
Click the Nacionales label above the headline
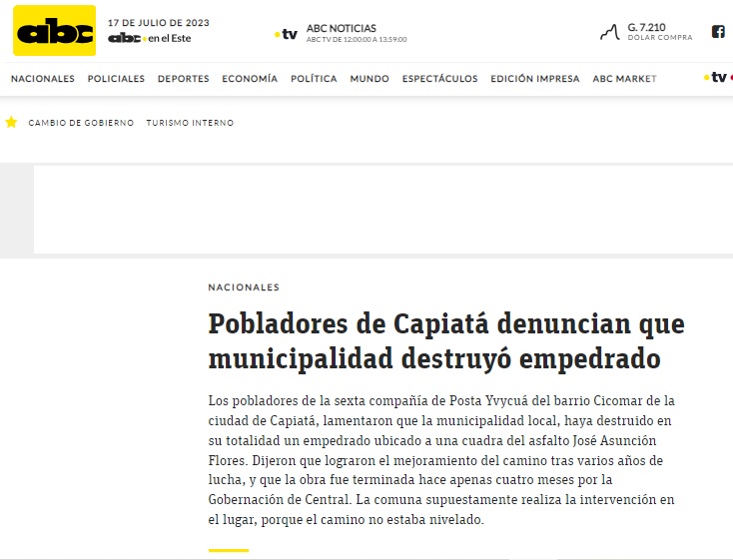click(x=244, y=287)
